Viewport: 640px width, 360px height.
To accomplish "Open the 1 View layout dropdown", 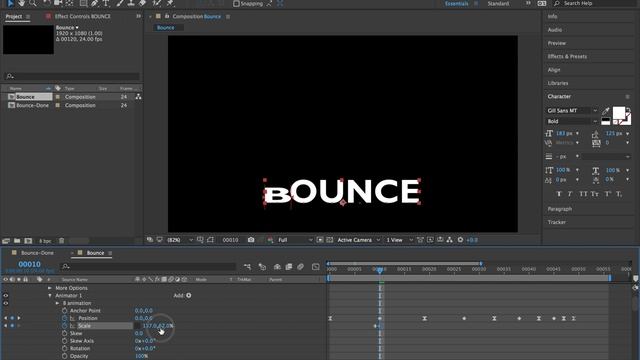I will click(x=400, y=240).
